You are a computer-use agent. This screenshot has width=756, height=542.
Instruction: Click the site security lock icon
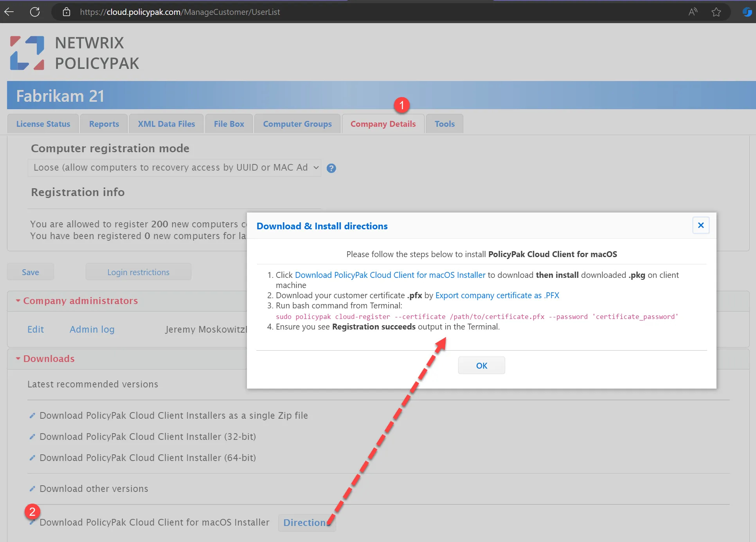66,12
